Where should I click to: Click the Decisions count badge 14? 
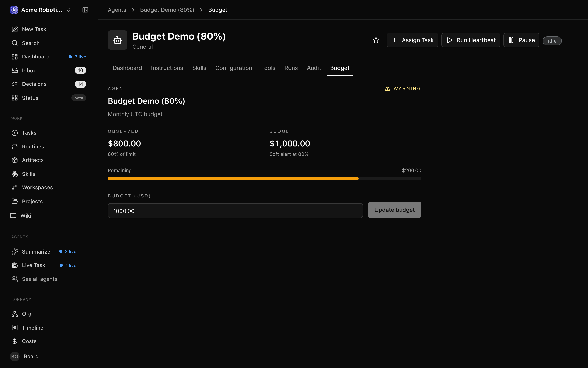[80, 84]
